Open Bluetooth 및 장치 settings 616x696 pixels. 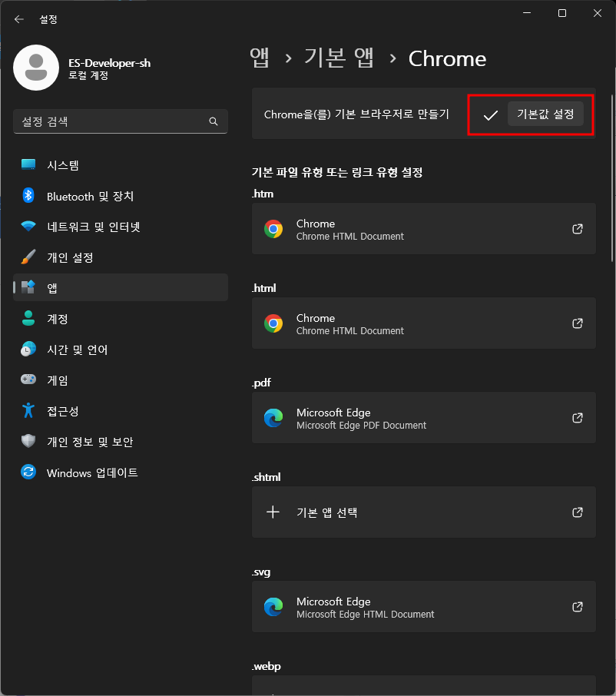click(x=121, y=196)
